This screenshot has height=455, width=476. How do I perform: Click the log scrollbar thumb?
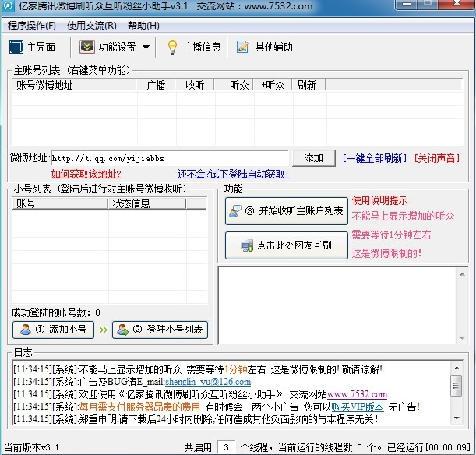(457, 386)
